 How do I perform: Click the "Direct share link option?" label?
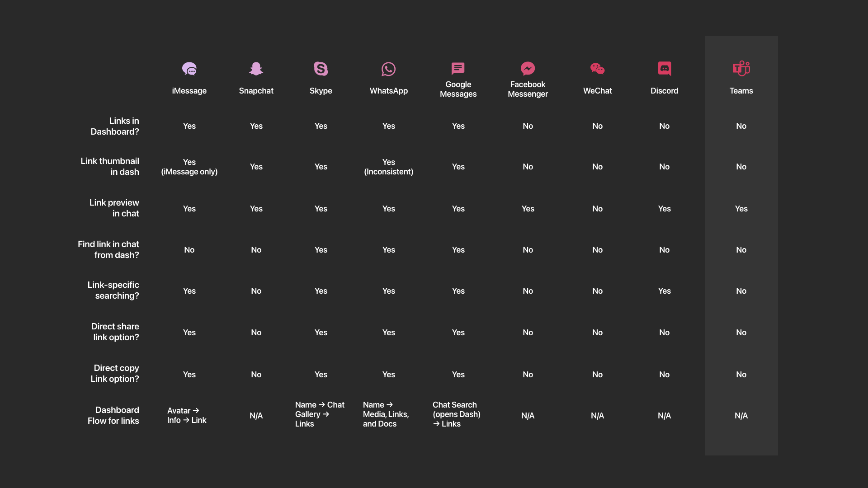pos(115,332)
